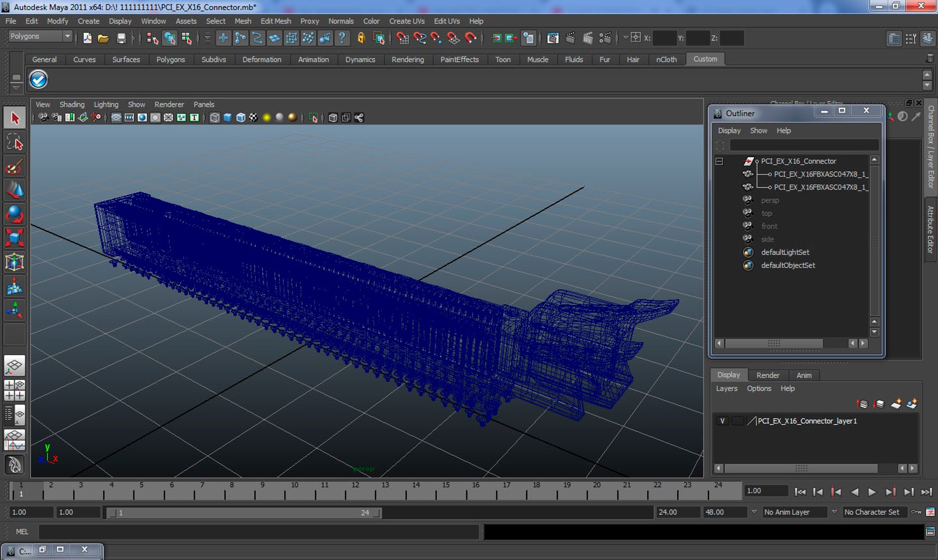Open the viewport Shading menu

coord(72,104)
